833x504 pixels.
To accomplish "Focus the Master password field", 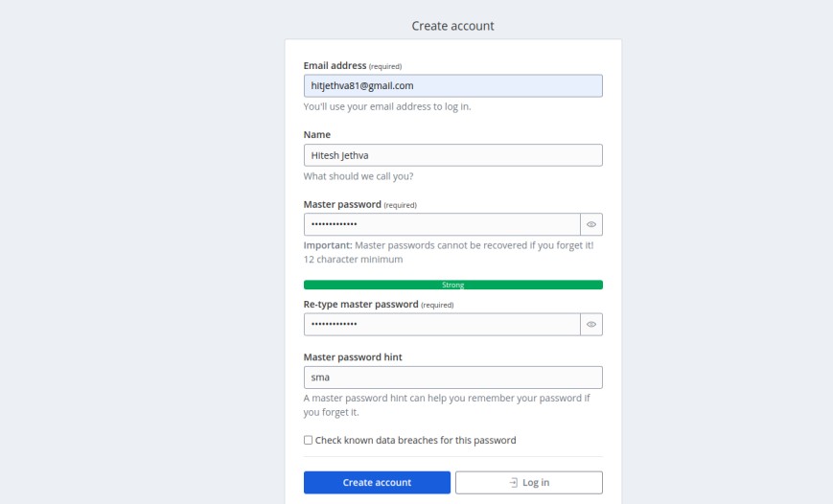I will [442, 224].
